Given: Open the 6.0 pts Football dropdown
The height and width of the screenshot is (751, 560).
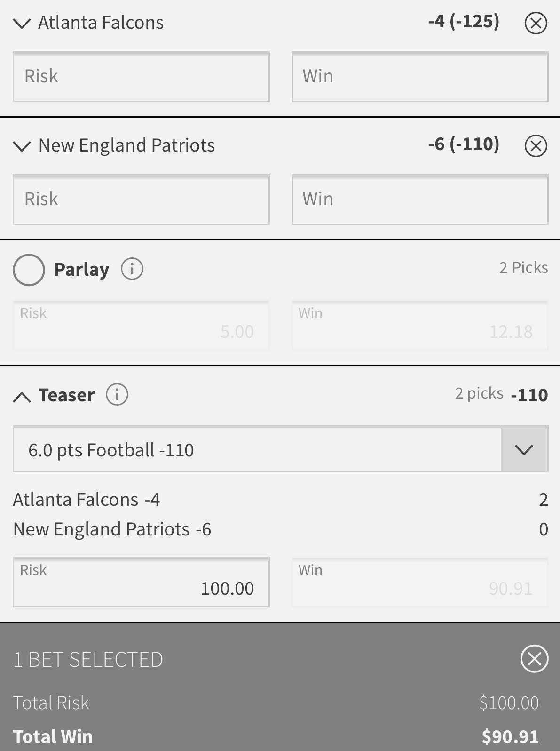Looking at the screenshot, I should click(524, 449).
